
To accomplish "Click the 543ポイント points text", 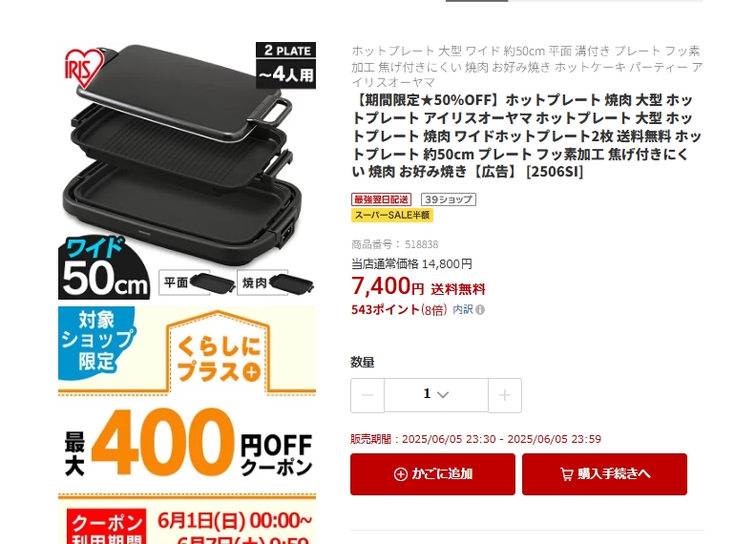I will click(x=386, y=309).
